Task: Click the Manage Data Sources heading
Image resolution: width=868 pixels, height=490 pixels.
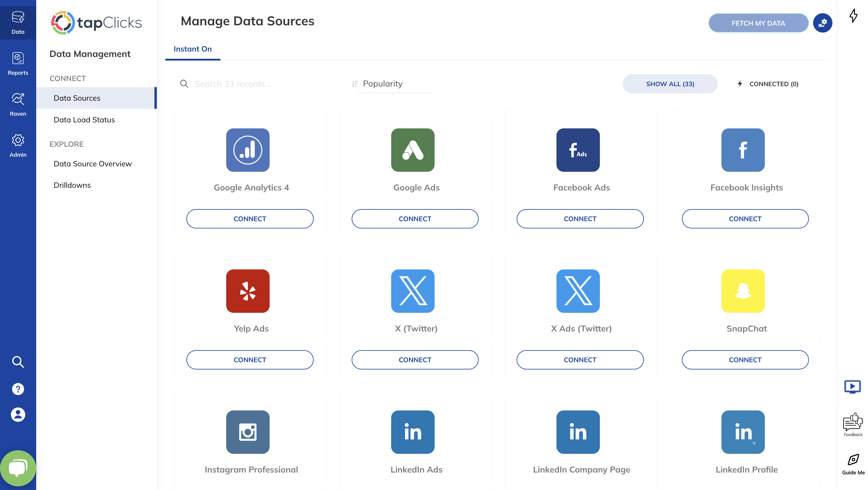Action: (247, 21)
